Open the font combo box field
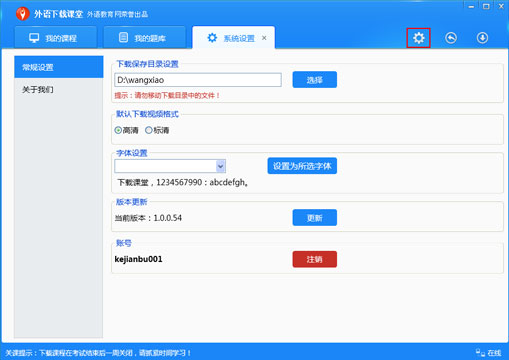Screen dimensions: 509x360 tap(170, 166)
